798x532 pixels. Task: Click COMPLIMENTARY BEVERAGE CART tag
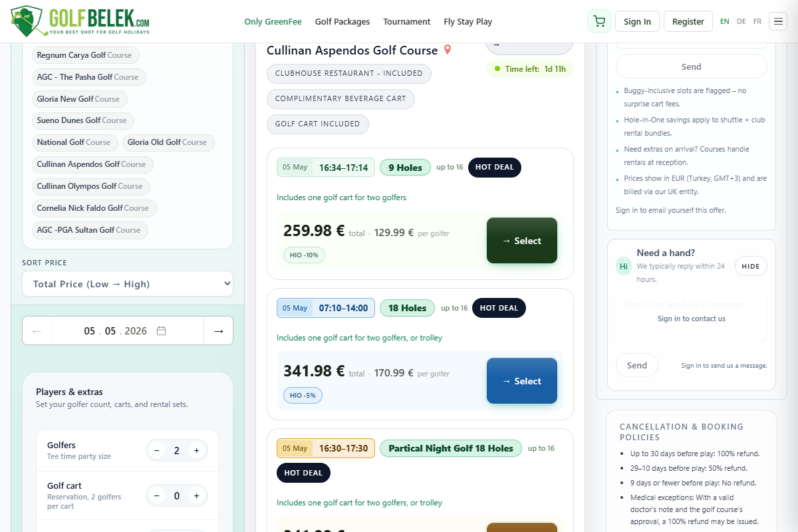pos(340,98)
